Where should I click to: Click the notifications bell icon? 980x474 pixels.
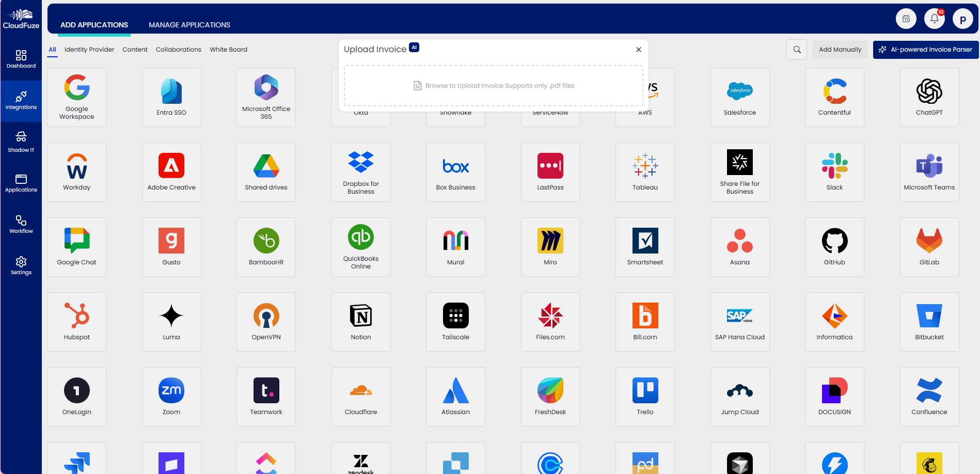934,19
